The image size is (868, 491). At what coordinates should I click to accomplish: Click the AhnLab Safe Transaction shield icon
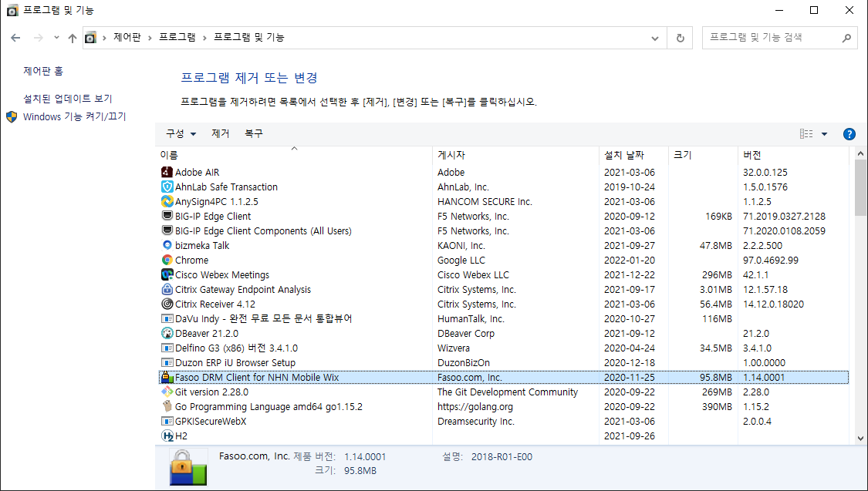click(x=167, y=187)
